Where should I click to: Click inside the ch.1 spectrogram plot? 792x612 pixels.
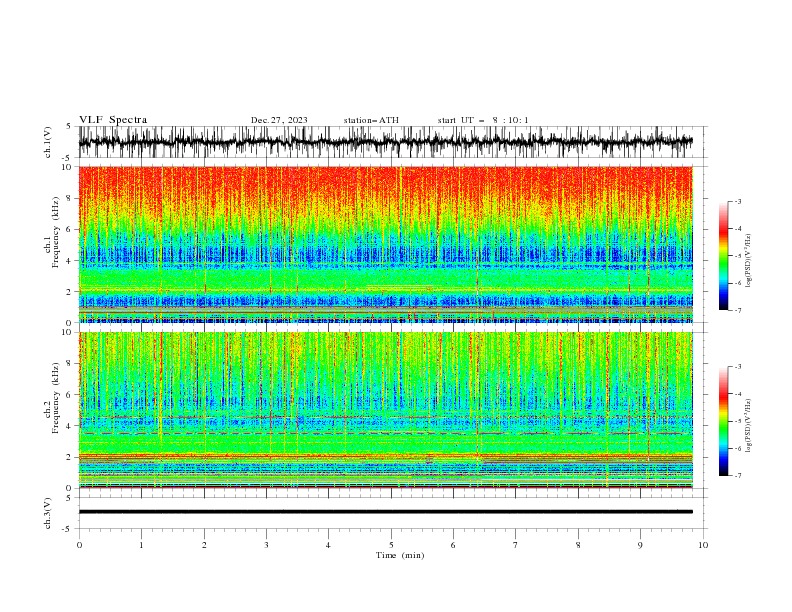tap(385, 244)
